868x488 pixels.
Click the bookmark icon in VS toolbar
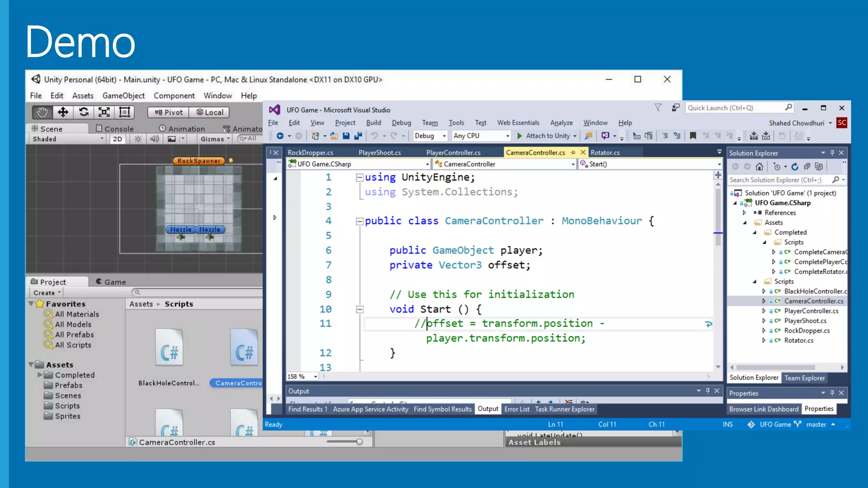point(693,136)
